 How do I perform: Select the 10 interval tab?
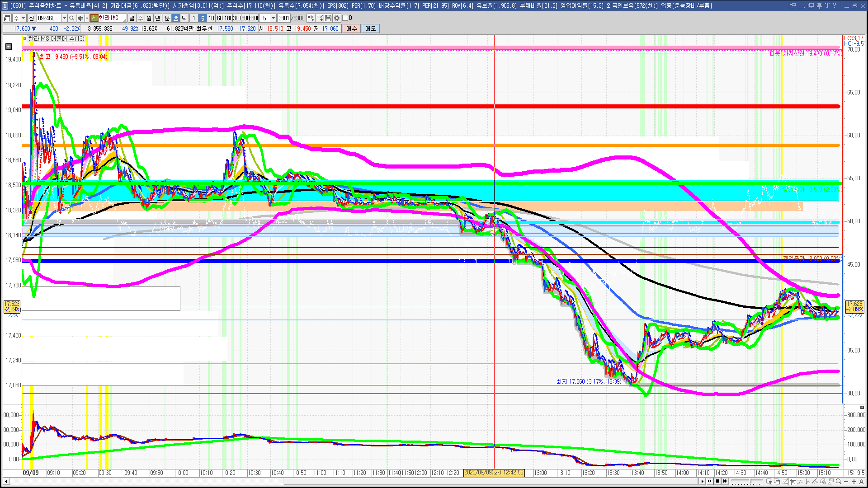pyautogui.click(x=211, y=18)
